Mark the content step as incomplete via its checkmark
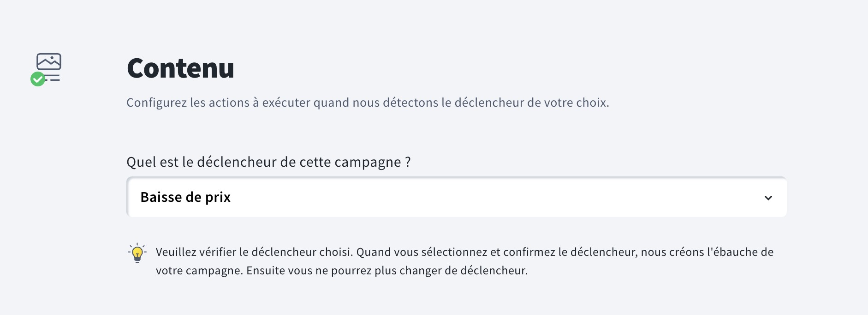The image size is (868, 315). 39,79
